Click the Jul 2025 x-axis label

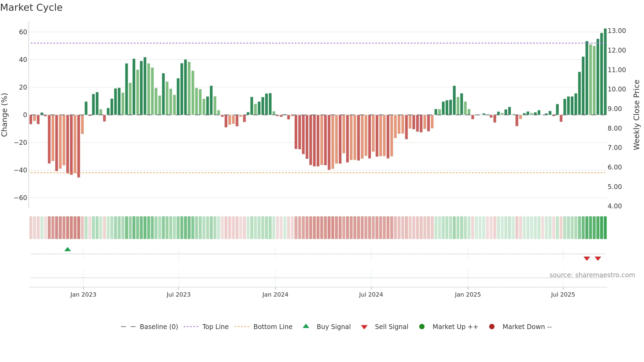click(x=563, y=294)
